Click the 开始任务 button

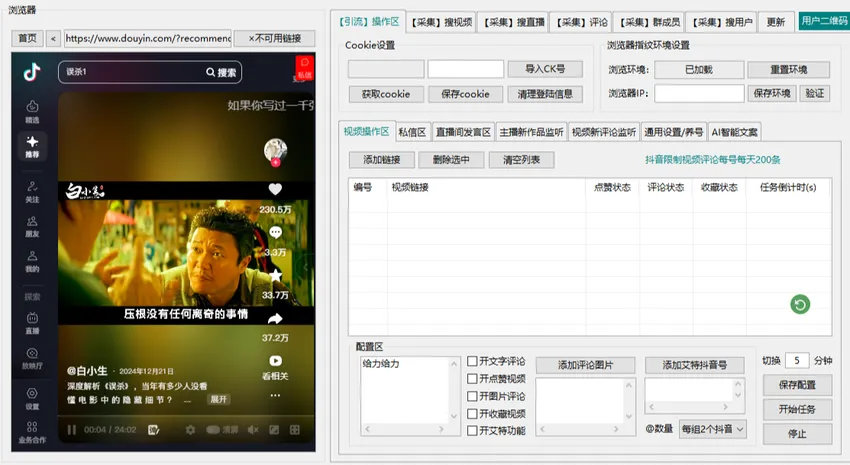pos(797,409)
